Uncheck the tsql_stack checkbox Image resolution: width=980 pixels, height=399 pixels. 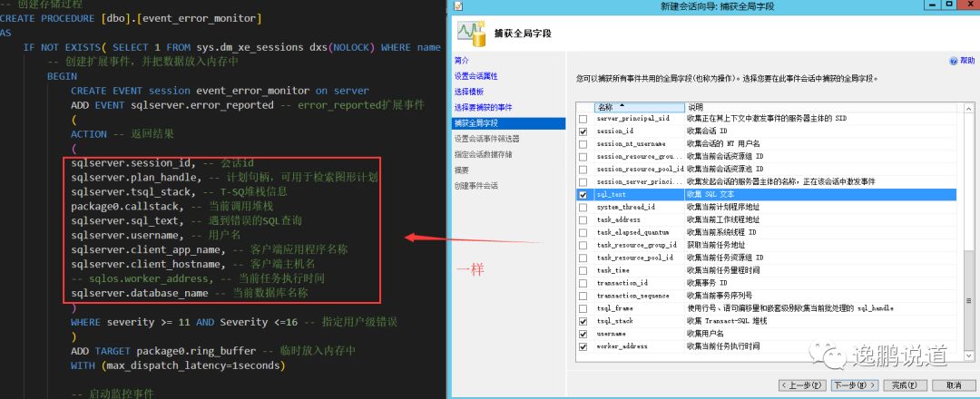583,321
